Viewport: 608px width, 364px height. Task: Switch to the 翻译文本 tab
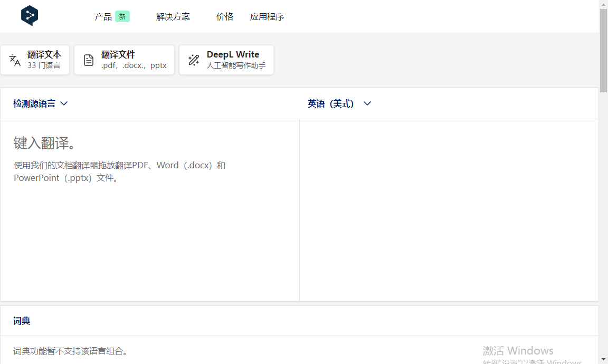[35, 60]
